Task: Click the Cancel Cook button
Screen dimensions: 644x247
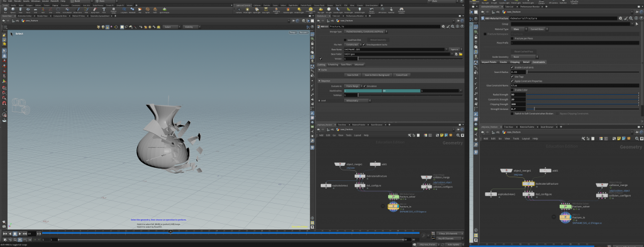Action: coord(402,75)
